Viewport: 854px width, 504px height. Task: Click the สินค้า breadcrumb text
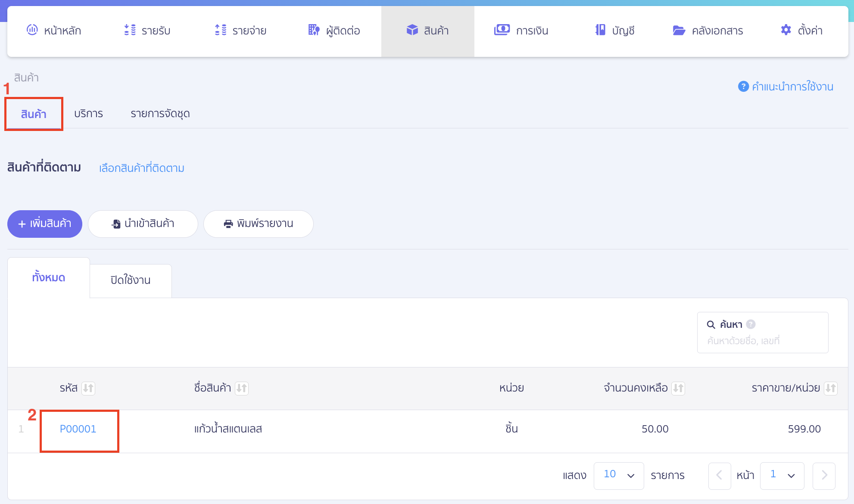coord(26,78)
